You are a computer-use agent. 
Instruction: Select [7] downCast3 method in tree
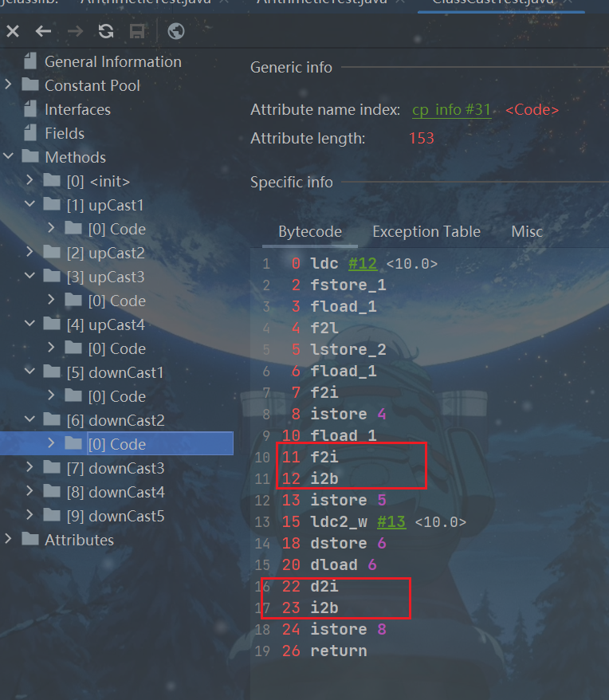(116, 468)
